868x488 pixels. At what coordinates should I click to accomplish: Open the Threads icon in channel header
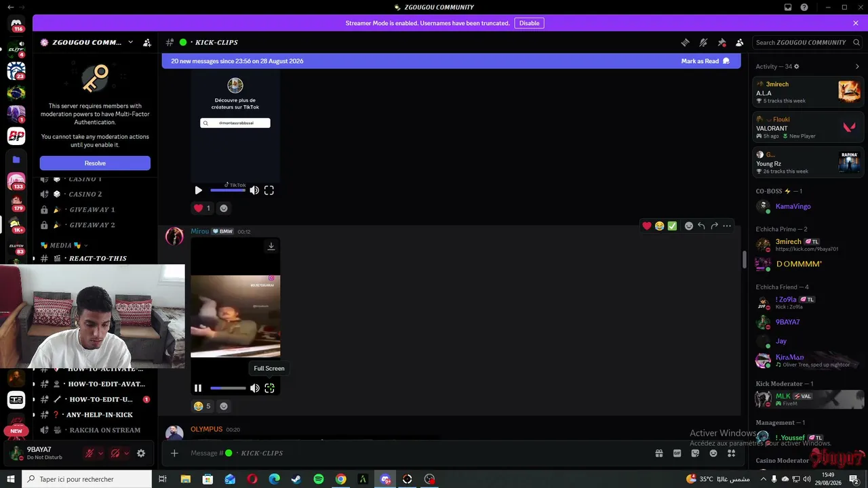686,42
